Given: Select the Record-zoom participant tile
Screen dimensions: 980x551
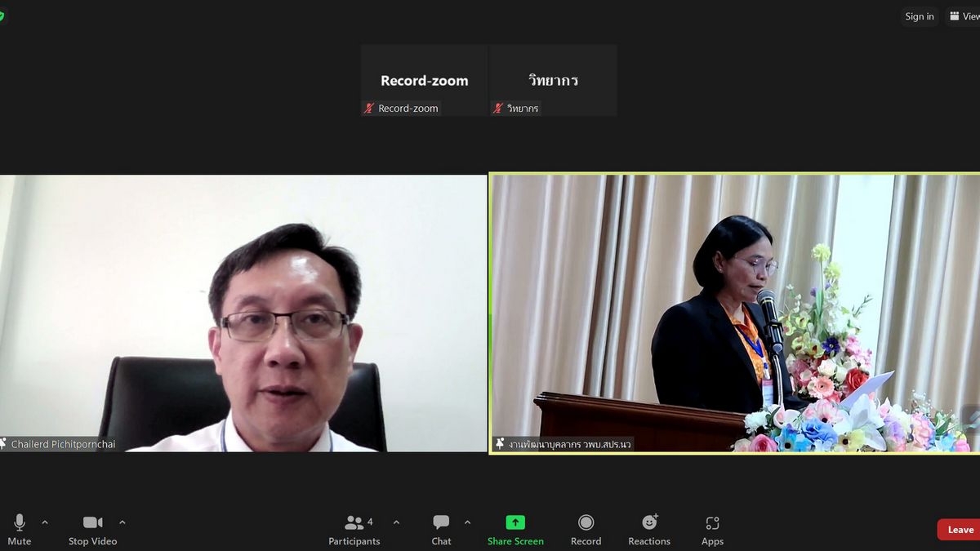Looking at the screenshot, I should pos(424,80).
